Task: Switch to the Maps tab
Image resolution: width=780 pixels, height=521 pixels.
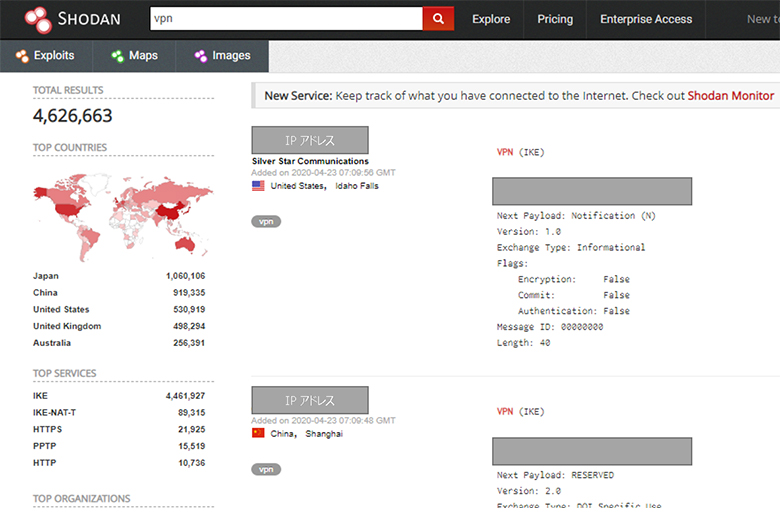Action: [134, 56]
